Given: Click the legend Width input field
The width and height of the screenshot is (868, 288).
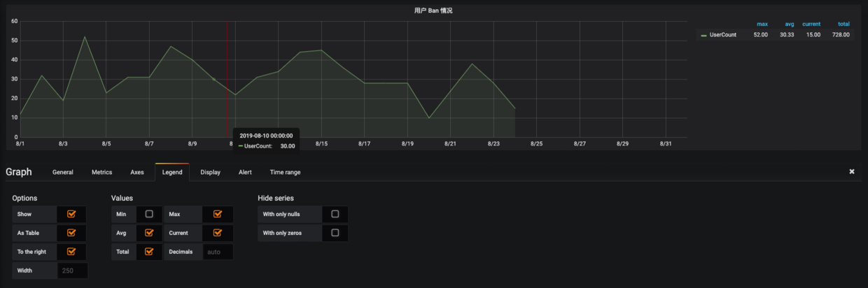Looking at the screenshot, I should coord(73,271).
